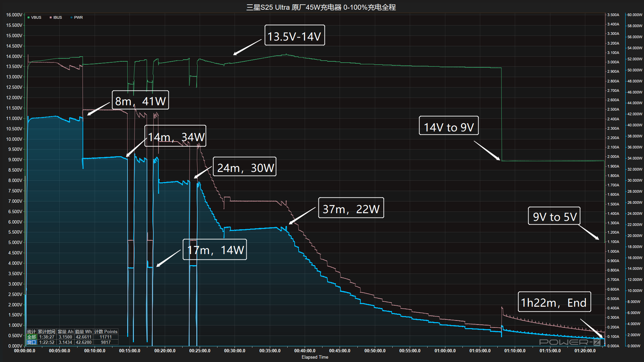Screen dimensions: 644x362
Task: Click the 60.000W power axis label
Action: pyautogui.click(x=635, y=15)
